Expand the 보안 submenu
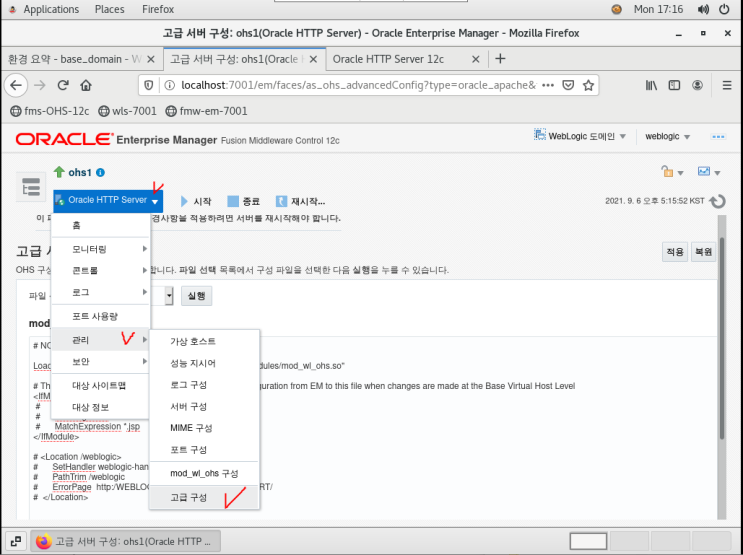The image size is (743, 555). click(x=101, y=362)
